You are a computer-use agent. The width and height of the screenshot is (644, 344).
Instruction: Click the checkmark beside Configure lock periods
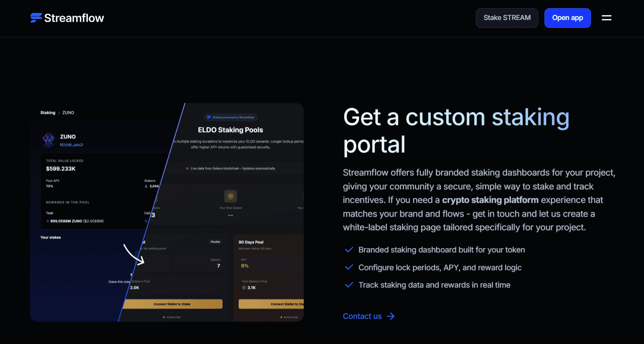pyautogui.click(x=349, y=268)
